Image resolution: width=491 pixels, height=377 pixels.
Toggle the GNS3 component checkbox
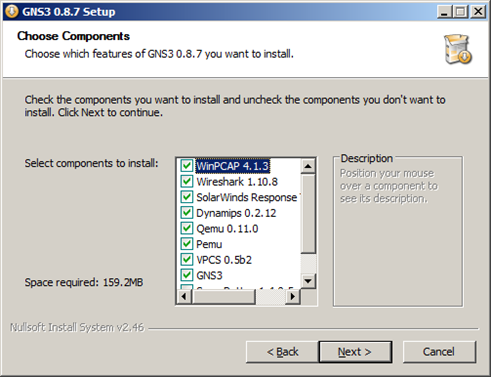187,275
